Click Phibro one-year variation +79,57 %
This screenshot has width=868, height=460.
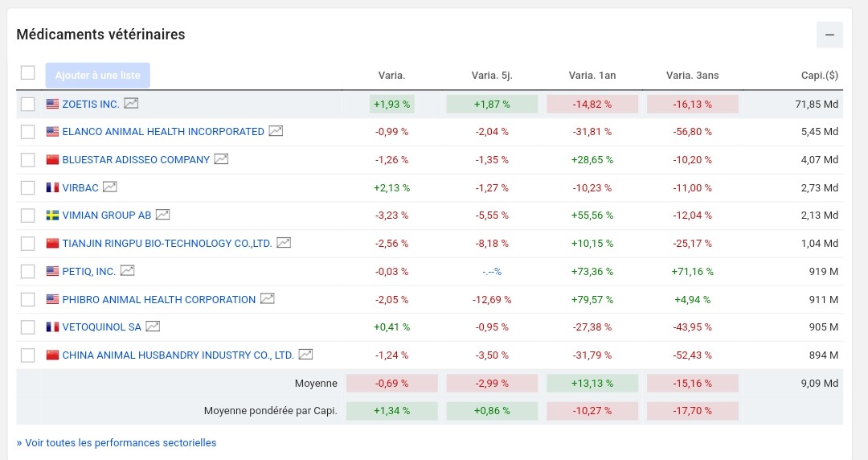click(x=592, y=299)
